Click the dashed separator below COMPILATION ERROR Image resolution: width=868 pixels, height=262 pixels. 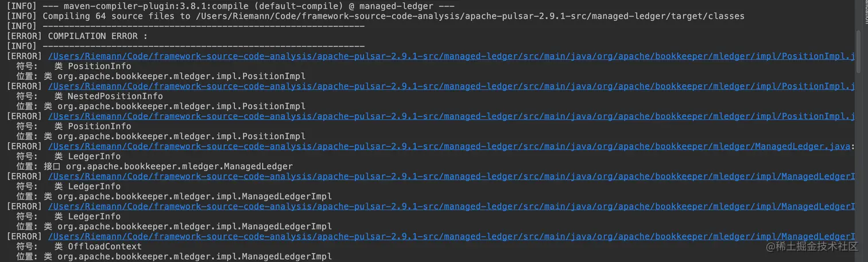[185, 46]
